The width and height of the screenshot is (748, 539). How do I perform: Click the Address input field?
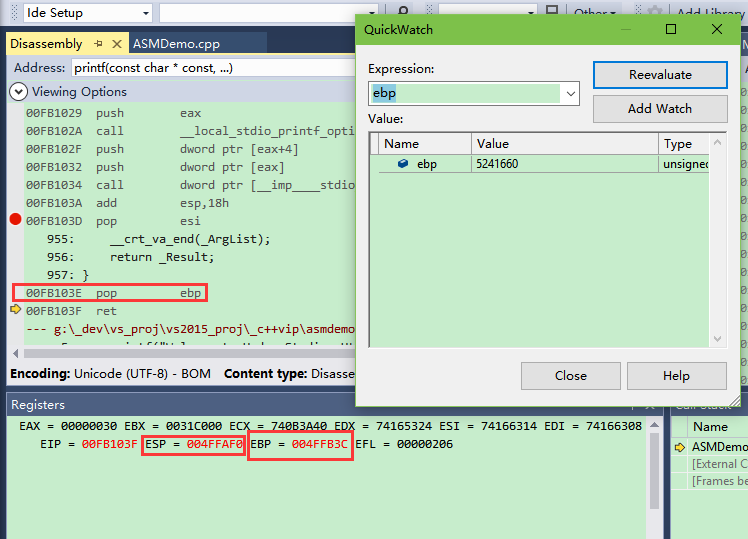tap(210, 68)
